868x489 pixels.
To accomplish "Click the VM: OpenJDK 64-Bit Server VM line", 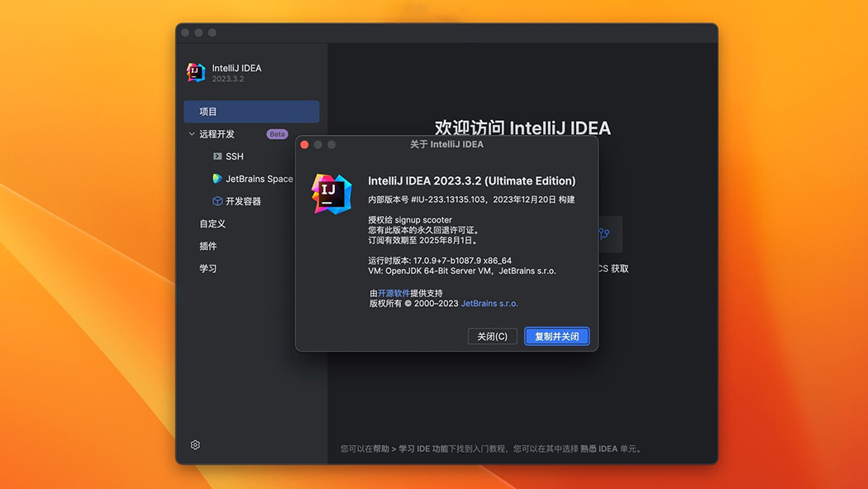I will click(461, 271).
